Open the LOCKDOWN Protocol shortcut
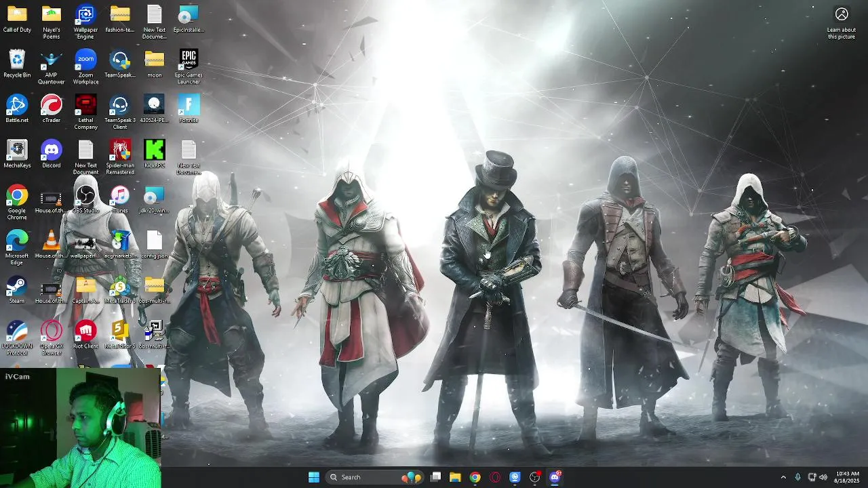 (17, 338)
